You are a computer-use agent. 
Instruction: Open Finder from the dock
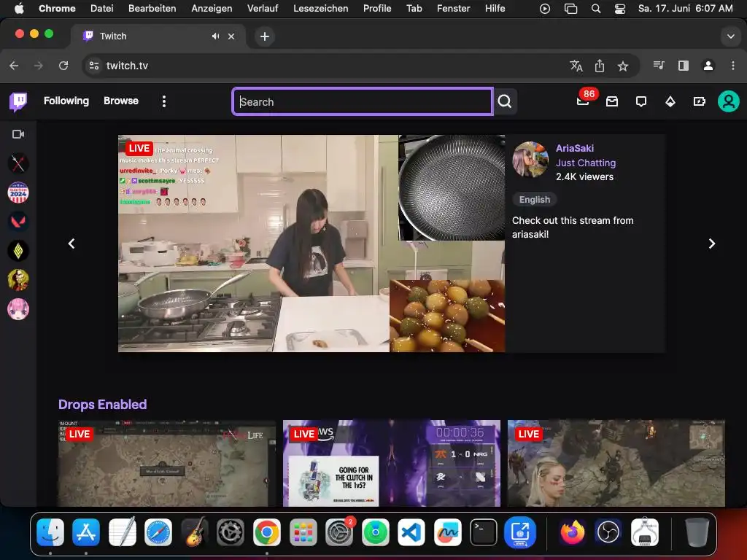pos(50,532)
